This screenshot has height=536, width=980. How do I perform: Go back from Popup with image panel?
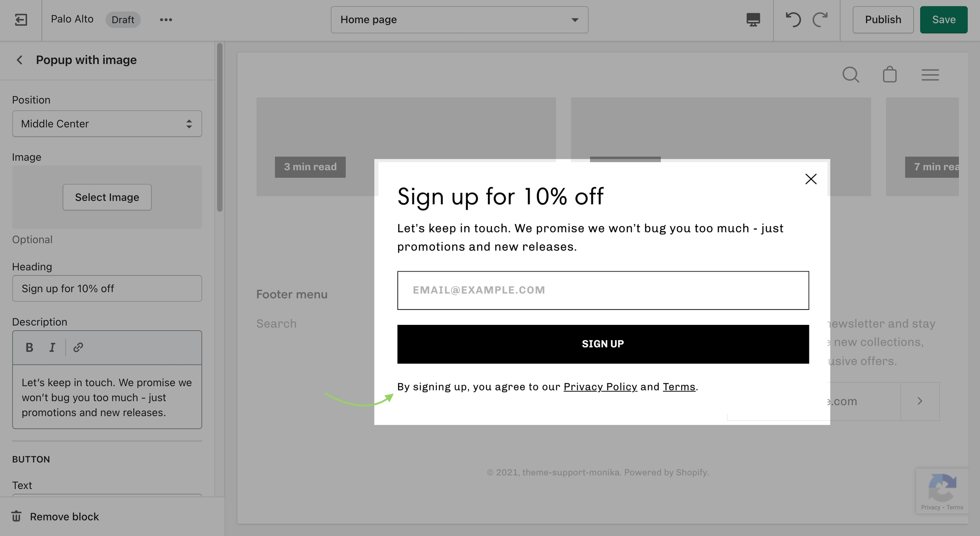(20, 60)
